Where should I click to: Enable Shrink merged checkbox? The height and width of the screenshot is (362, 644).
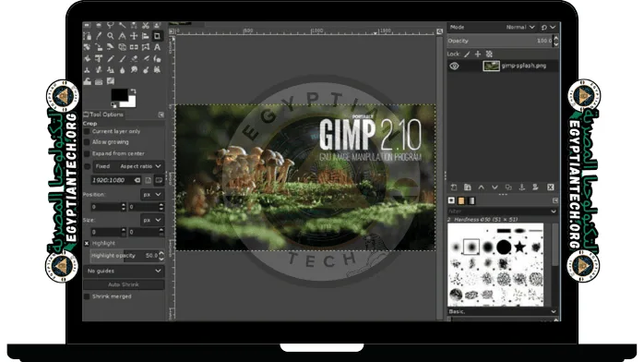coord(87,296)
